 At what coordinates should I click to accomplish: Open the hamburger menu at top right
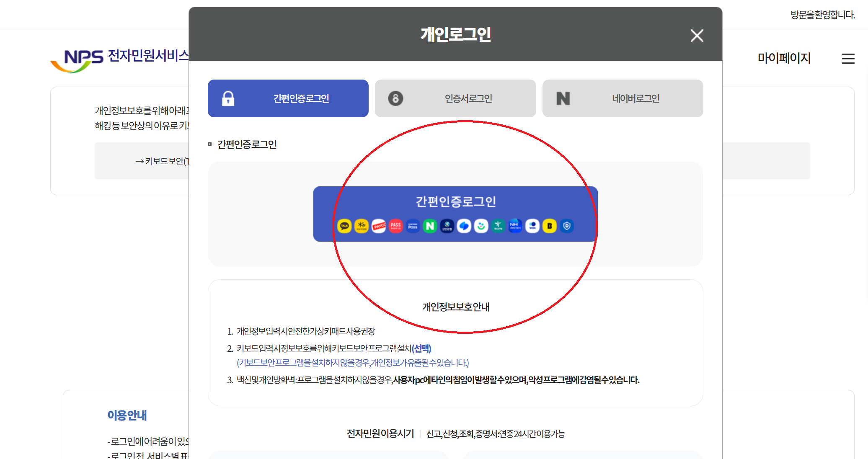(848, 59)
